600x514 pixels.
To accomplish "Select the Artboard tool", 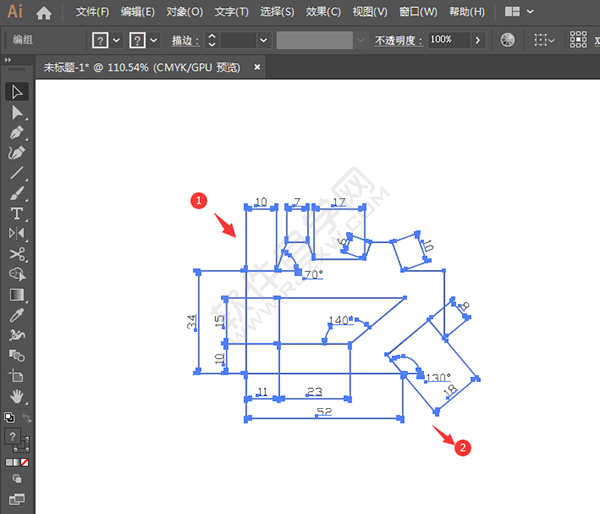I will click(x=17, y=376).
